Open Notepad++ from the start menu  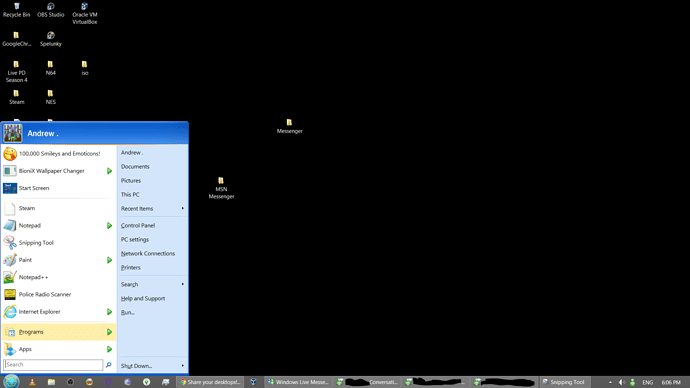(x=59, y=277)
